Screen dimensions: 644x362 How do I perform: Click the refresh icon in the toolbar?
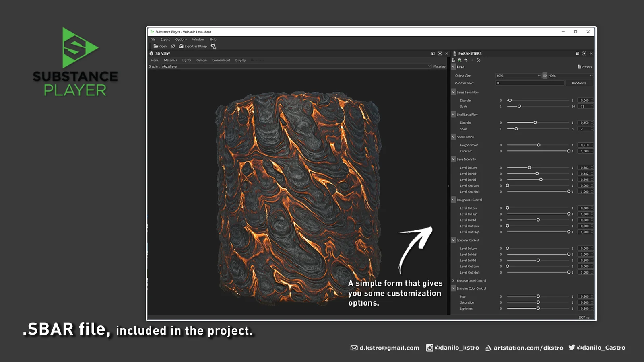pos(173,46)
